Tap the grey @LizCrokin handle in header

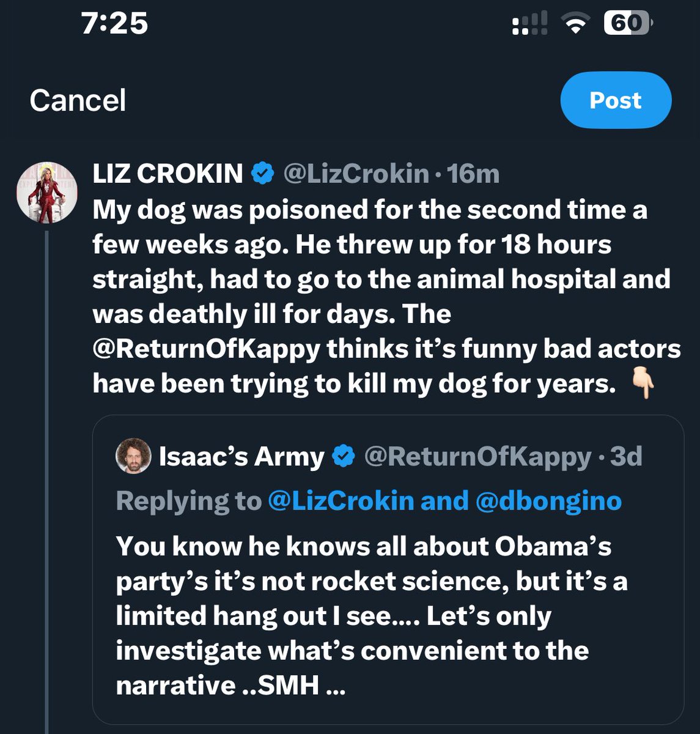[356, 174]
